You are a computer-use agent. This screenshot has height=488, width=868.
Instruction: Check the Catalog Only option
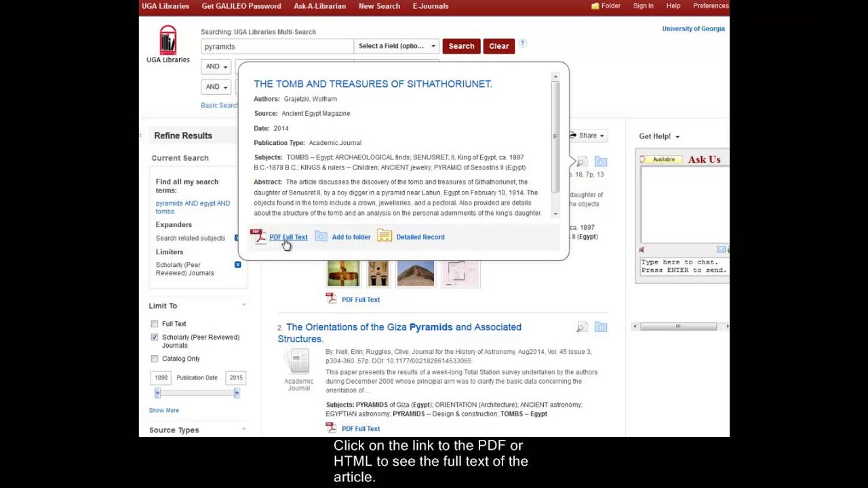tap(155, 359)
